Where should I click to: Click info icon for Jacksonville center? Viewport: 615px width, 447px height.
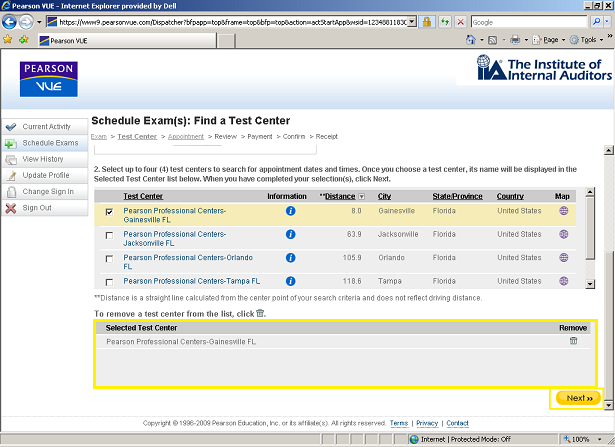pos(290,234)
